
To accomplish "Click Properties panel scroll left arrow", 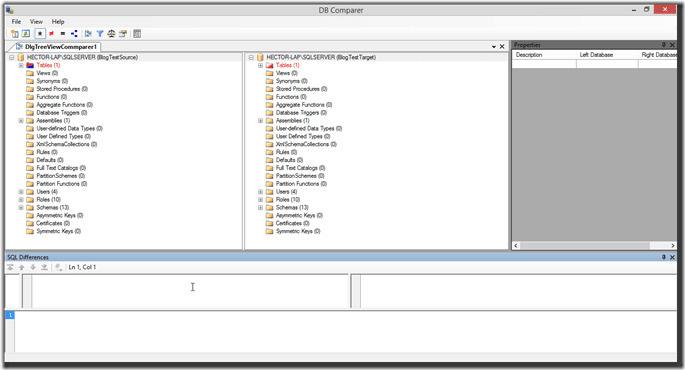I will coord(516,246).
